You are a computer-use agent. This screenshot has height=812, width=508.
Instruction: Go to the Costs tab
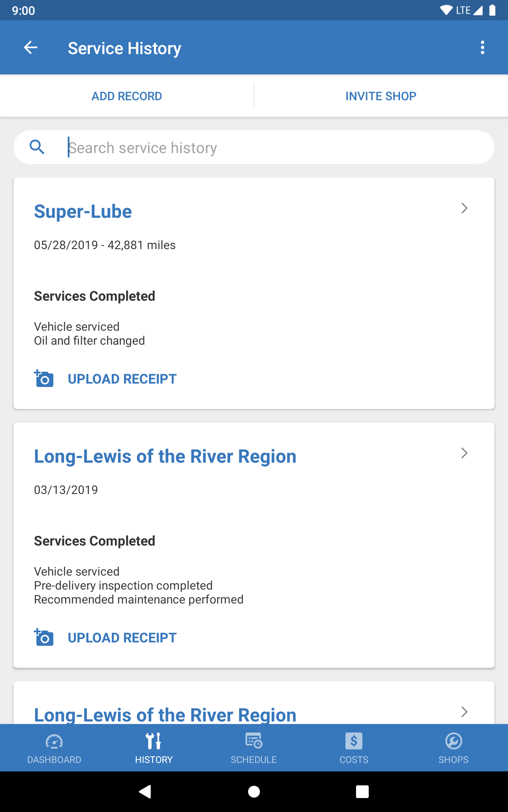354,748
